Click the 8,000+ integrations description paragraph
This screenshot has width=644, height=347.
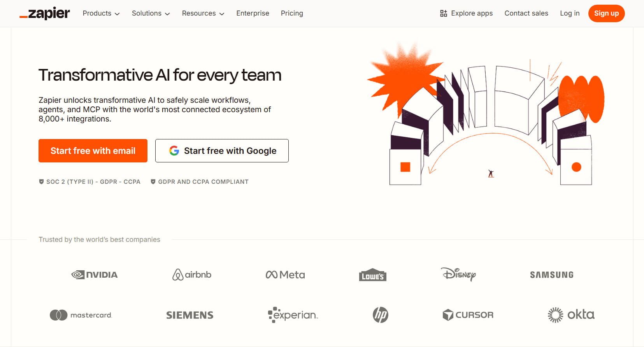point(154,109)
